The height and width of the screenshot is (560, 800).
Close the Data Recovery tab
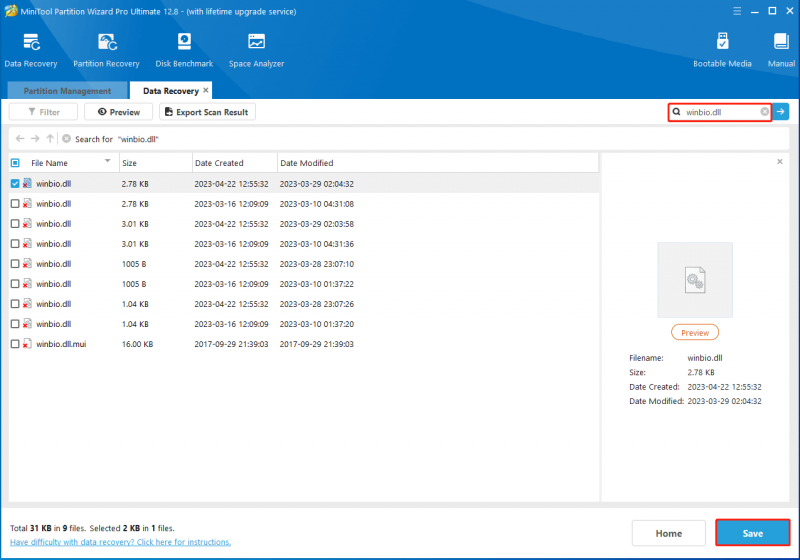pos(206,90)
